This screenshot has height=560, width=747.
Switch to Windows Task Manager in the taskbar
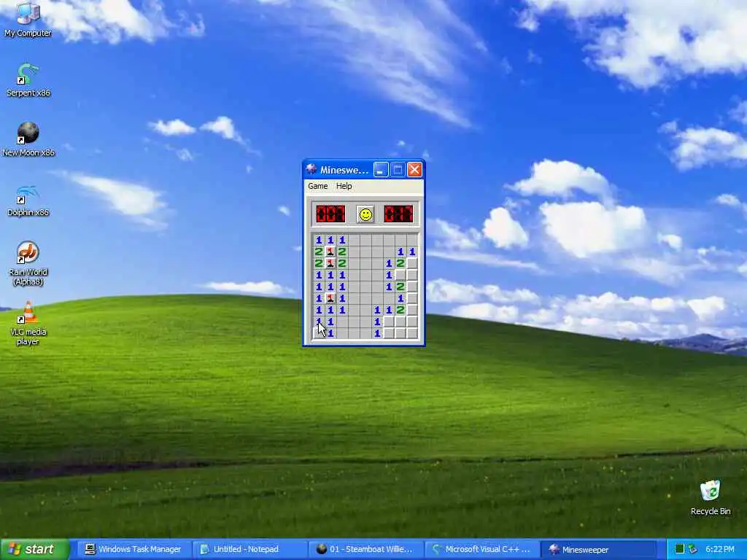(133, 549)
